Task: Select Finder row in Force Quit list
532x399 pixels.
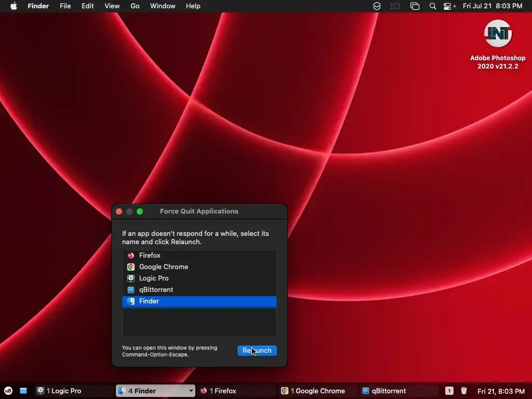Action: [199, 301]
